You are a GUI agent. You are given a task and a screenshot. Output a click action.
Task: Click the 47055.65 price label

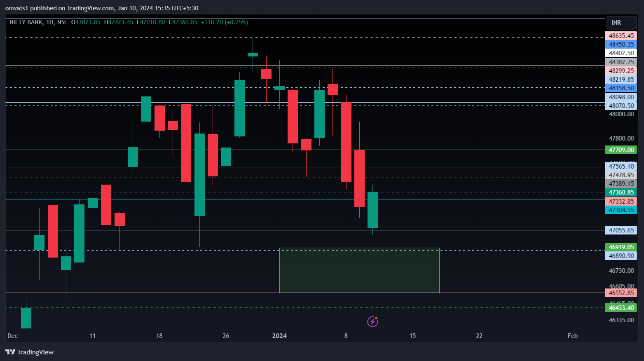pos(621,230)
